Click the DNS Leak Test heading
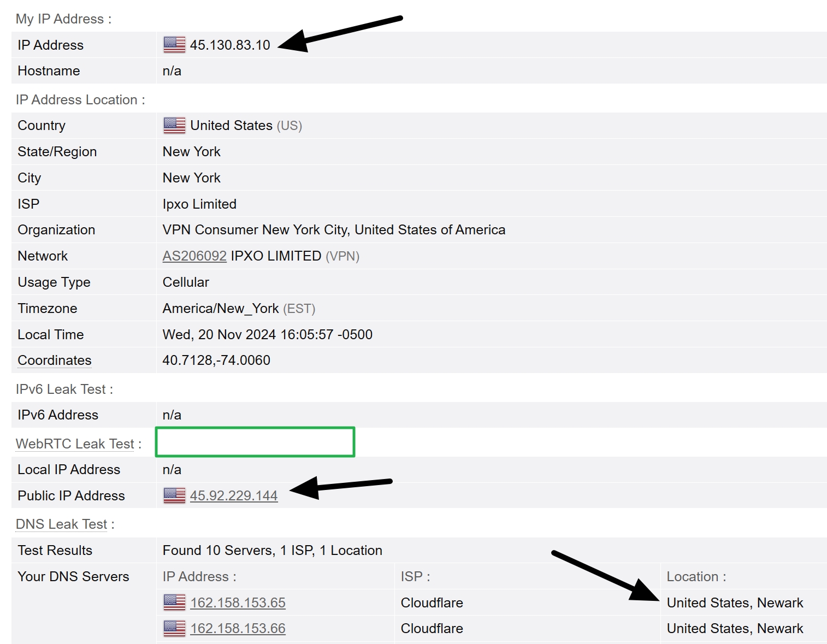Image resolution: width=827 pixels, height=644 pixels. click(61, 524)
